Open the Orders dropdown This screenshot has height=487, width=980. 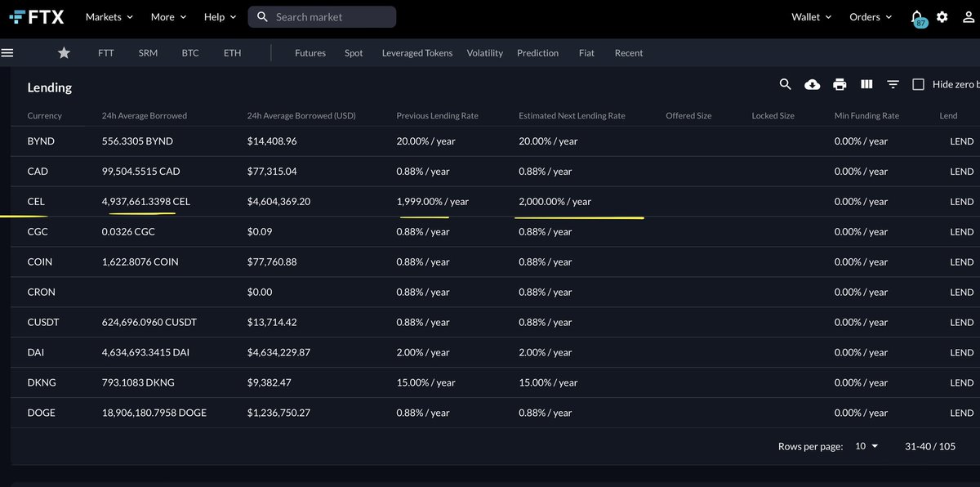pyautogui.click(x=871, y=16)
